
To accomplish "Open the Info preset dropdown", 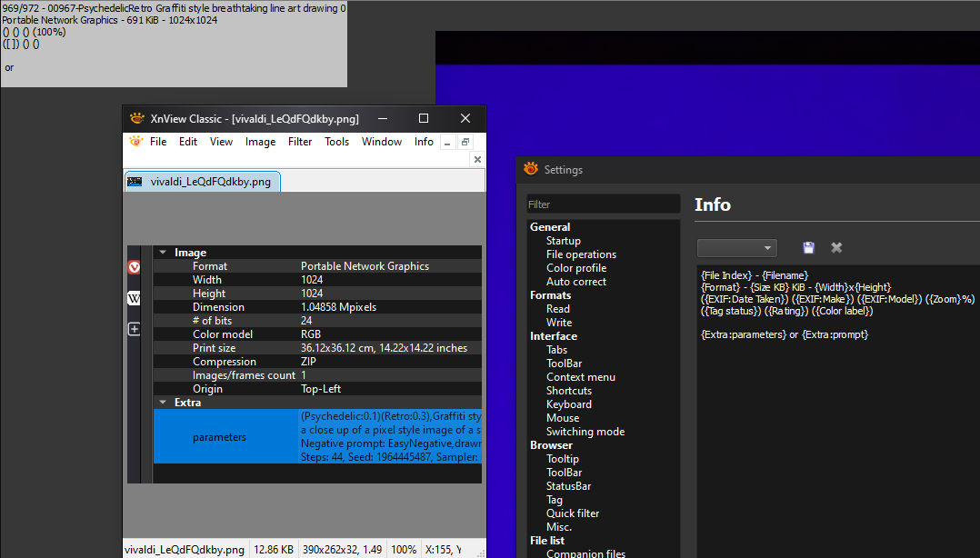I will pyautogui.click(x=736, y=248).
